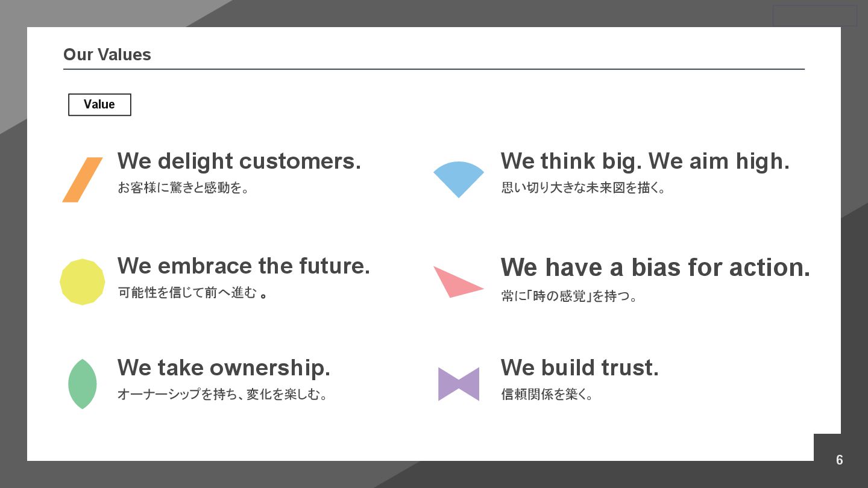
Task: Select the 思い切り大きな未来図を描く subtitle
Action: [583, 188]
